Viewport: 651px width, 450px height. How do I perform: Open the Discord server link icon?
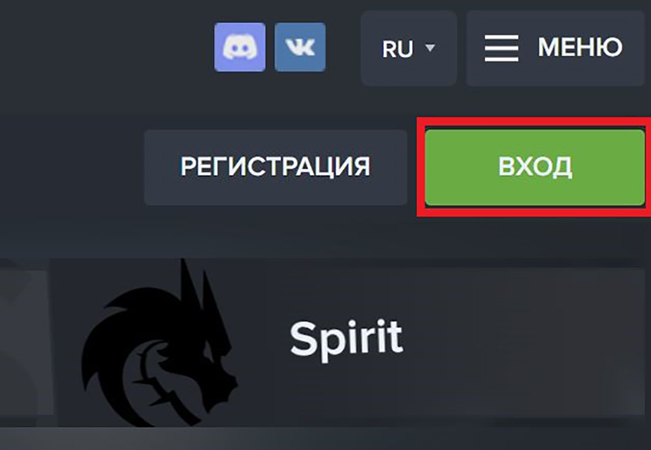pos(240,47)
